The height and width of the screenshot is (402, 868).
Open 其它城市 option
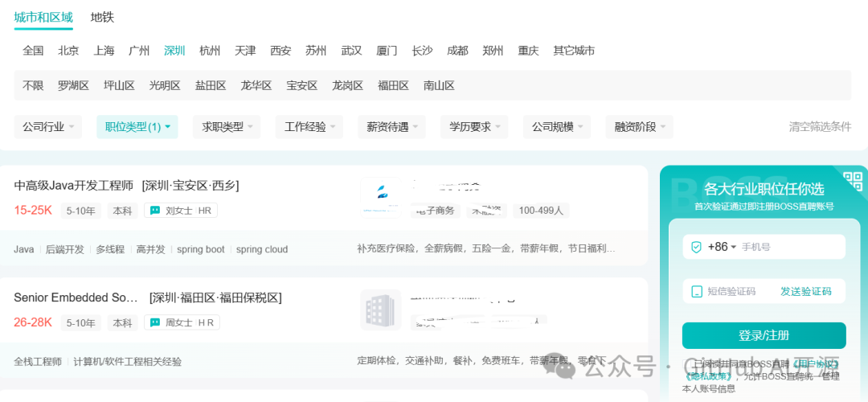574,51
